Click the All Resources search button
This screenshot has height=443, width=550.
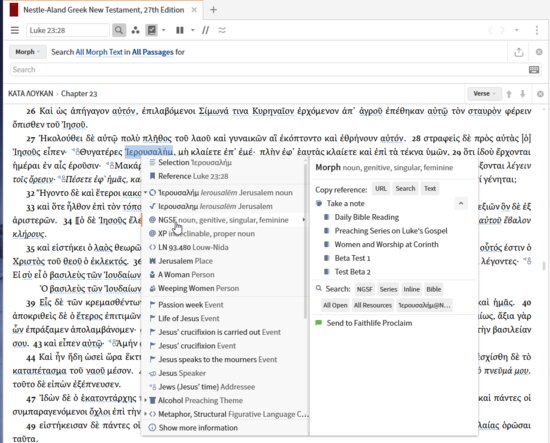pyautogui.click(x=373, y=306)
